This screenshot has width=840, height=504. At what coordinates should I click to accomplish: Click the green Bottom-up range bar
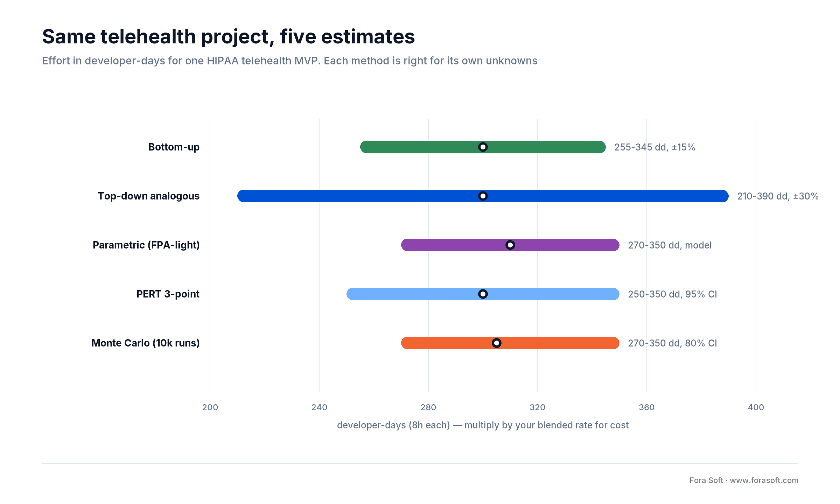(483, 147)
